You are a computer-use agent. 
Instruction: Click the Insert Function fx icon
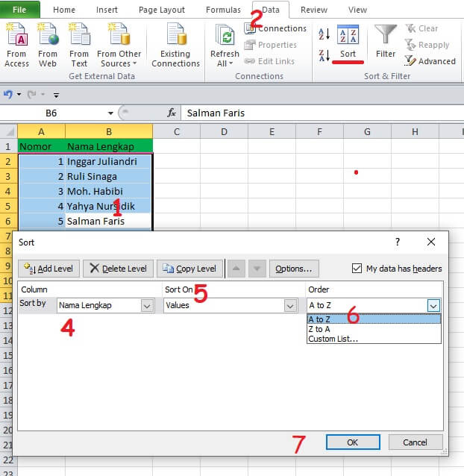click(172, 113)
